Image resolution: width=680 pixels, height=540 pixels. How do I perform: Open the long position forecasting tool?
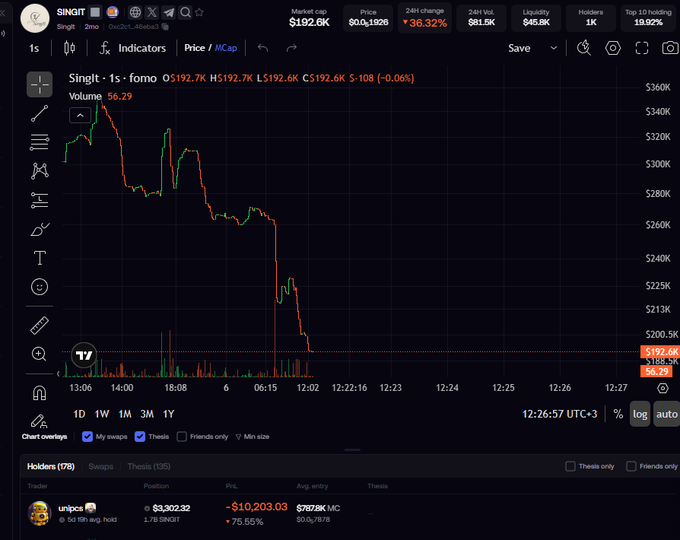39,200
